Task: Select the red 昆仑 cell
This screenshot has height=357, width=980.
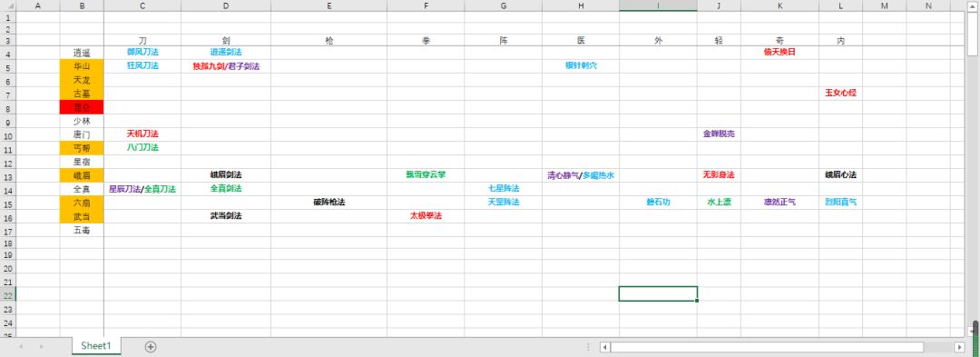Action: (82, 107)
